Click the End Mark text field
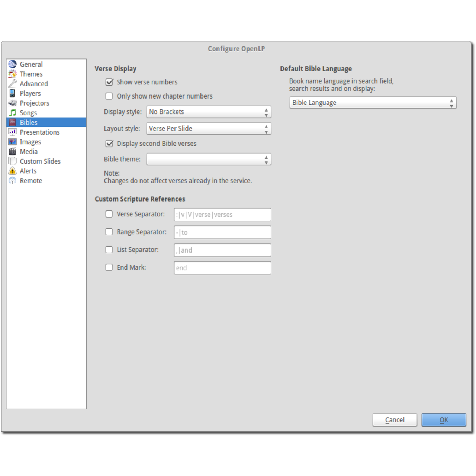Image resolution: width=476 pixels, height=476 pixels. pyautogui.click(x=222, y=268)
